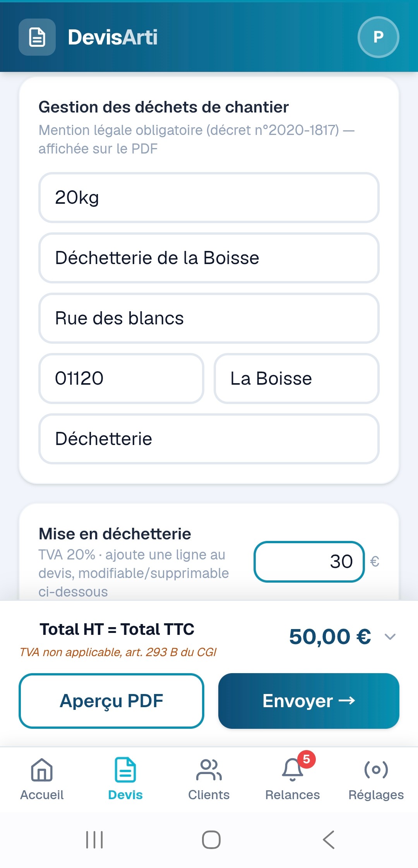The height and width of the screenshot is (868, 418).
Task: Edit the 20kg waste quantity field
Action: pos(209,198)
